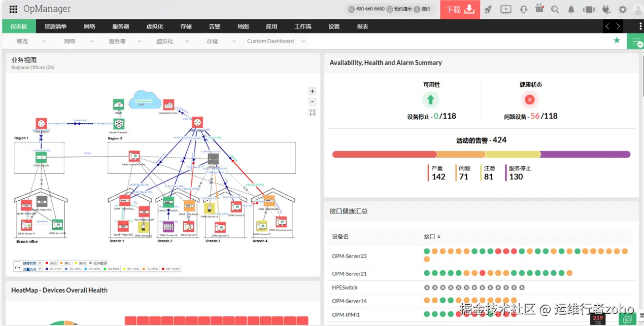Open the alarm bell notifications
The image size is (644, 326).
(571, 10)
